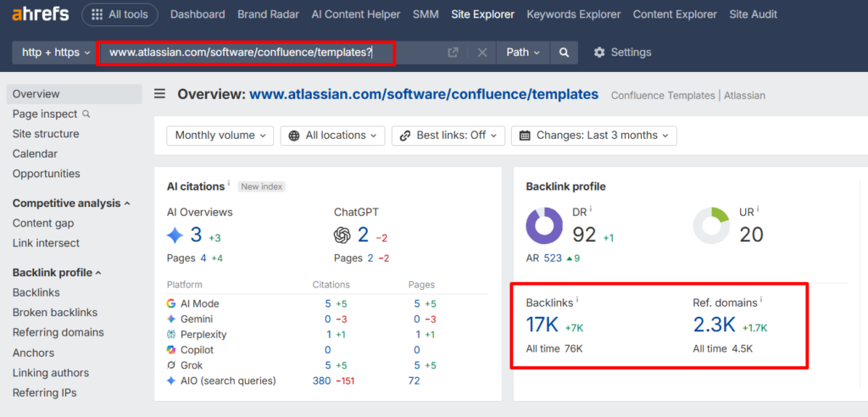Click AI Overviews Pages count 4
This screenshot has width=868, height=417.
pyautogui.click(x=203, y=258)
